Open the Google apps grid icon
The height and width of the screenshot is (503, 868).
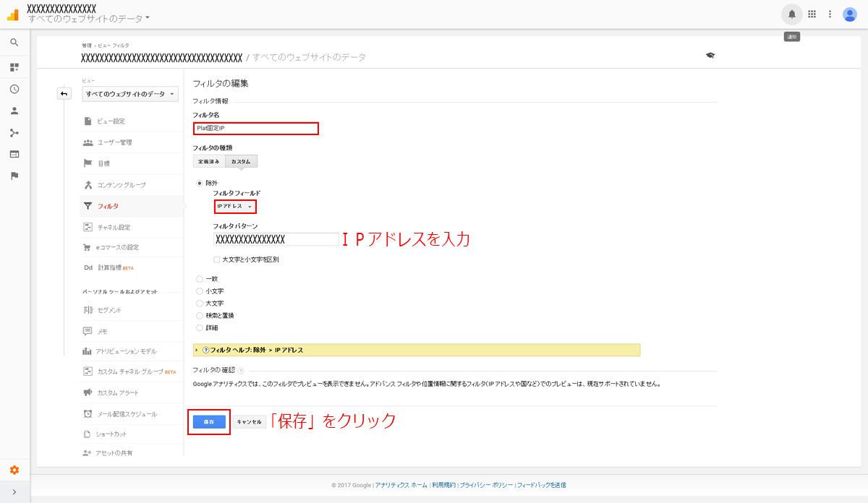[x=812, y=14]
